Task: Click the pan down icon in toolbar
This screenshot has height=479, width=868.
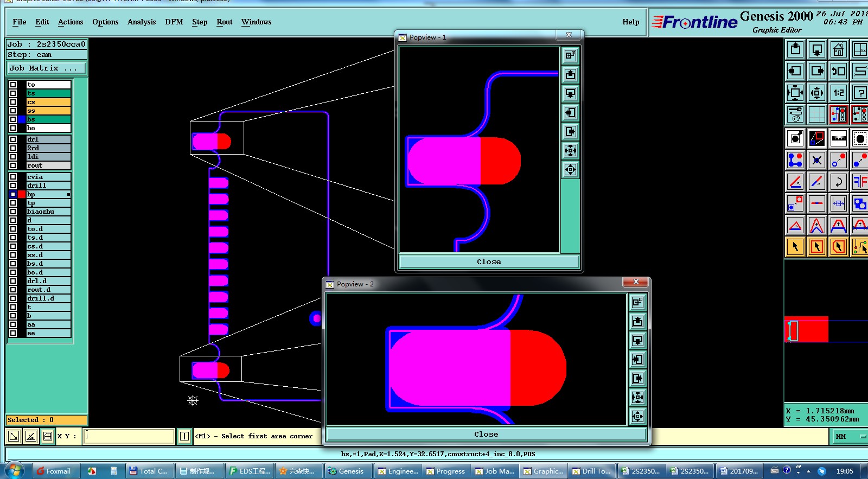Action: [817, 49]
